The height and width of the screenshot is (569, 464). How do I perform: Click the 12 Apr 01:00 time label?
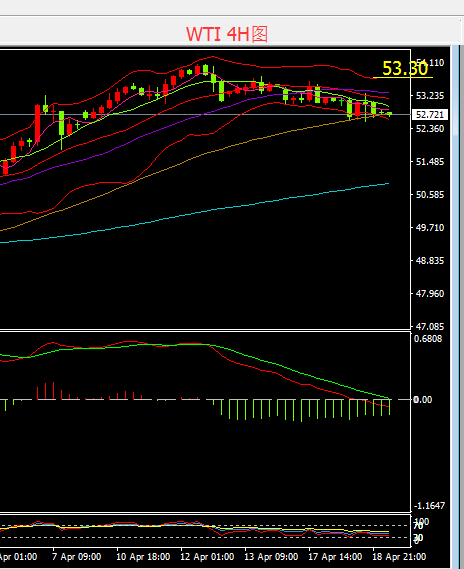click(x=207, y=557)
